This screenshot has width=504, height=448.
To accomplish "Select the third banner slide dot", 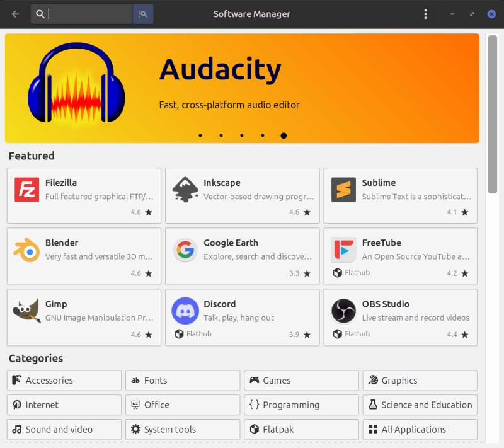I will pyautogui.click(x=242, y=135).
